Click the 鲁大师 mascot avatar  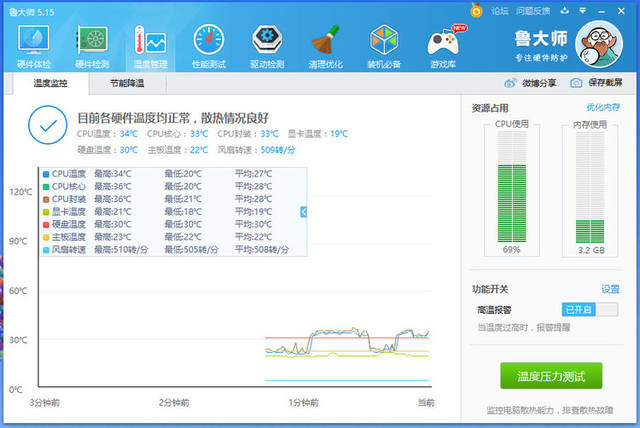coord(599,44)
